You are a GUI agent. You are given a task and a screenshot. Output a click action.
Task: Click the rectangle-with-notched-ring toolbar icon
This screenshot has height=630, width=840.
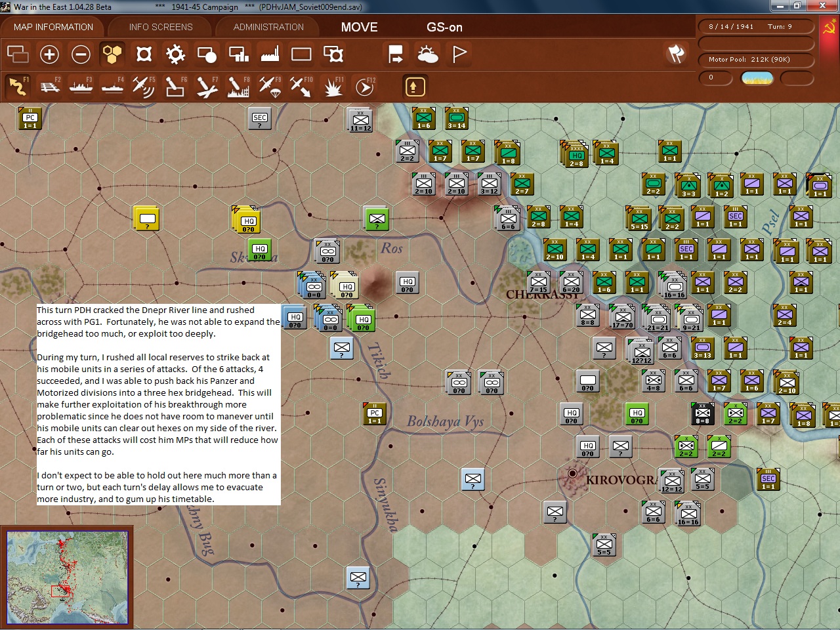coord(333,54)
